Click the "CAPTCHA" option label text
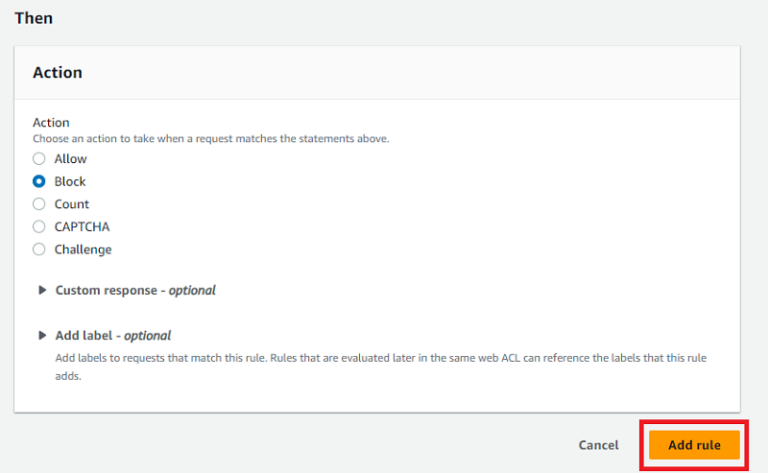The image size is (768, 473). coord(82,227)
